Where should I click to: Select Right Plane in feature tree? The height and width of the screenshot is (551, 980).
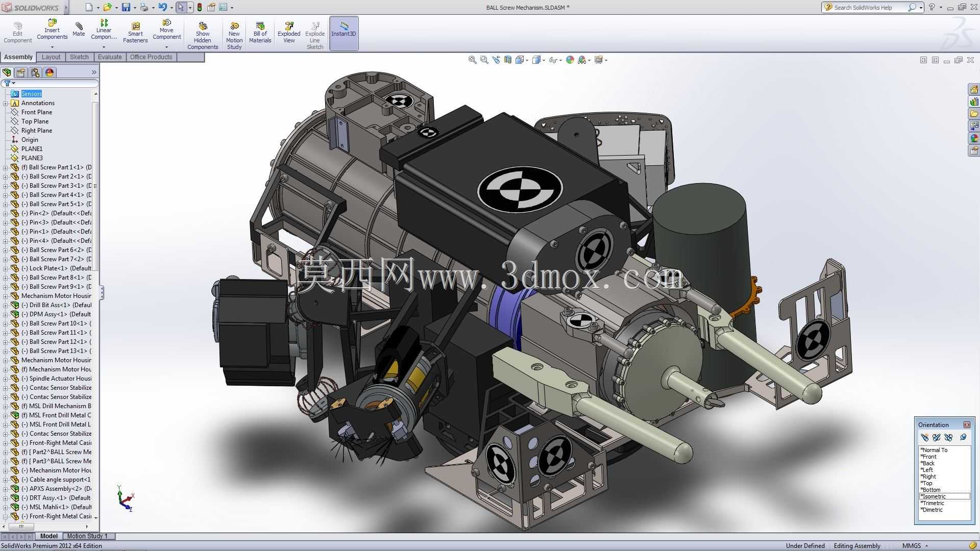(37, 131)
